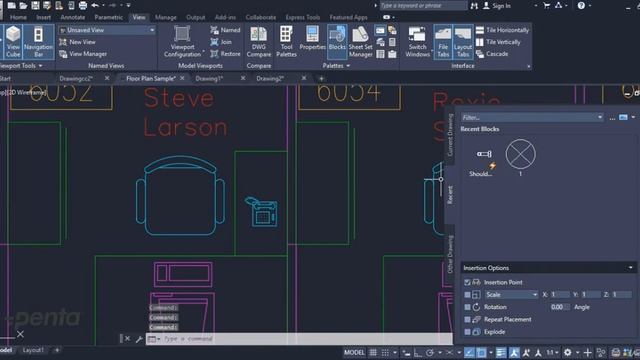
Task: Open View Manager
Action: coord(83,54)
